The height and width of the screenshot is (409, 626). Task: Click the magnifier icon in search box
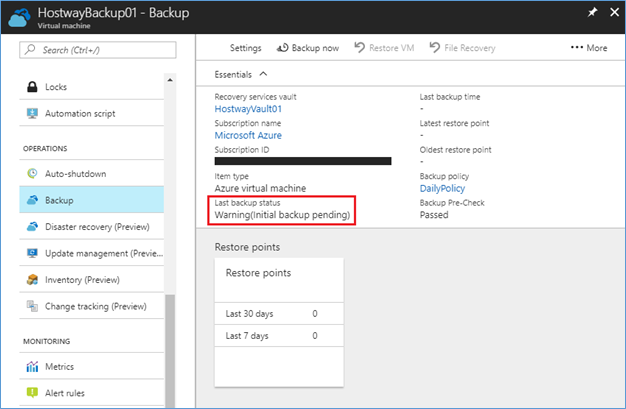click(30, 50)
